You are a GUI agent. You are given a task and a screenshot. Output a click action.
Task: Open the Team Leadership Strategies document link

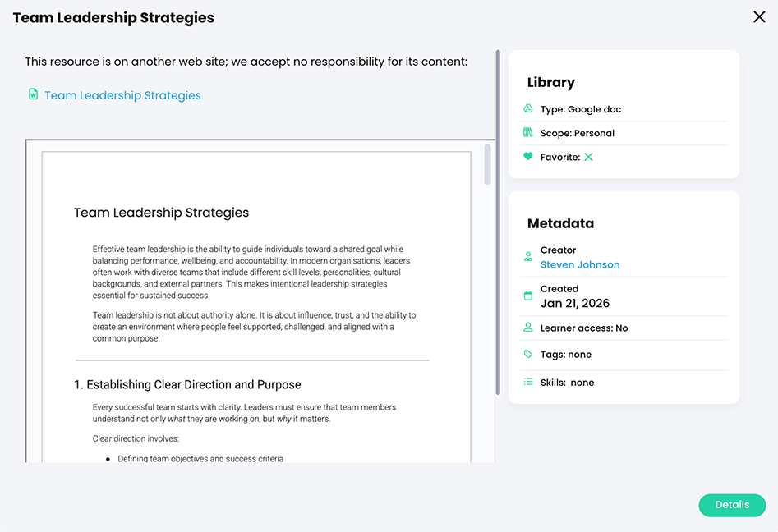[122, 95]
